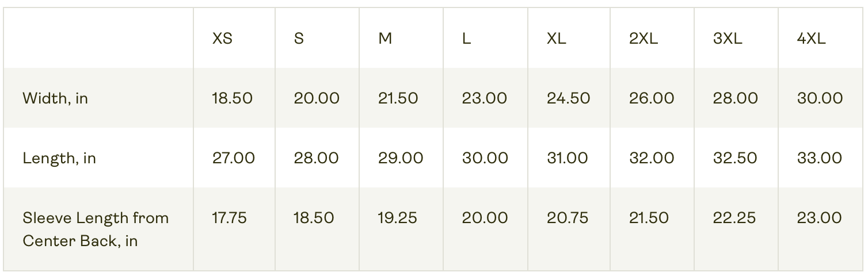Screen dimensions: 868x276
Task: Click the 2XL width value 26.00
Action: coord(652,98)
